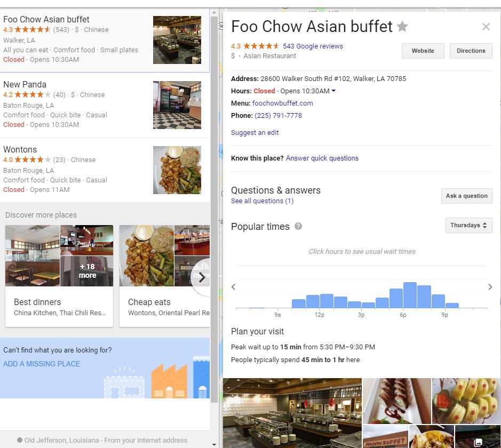The width and height of the screenshot is (501, 448).
Task: Click the 6p peak bar in chart
Action: 410,295
